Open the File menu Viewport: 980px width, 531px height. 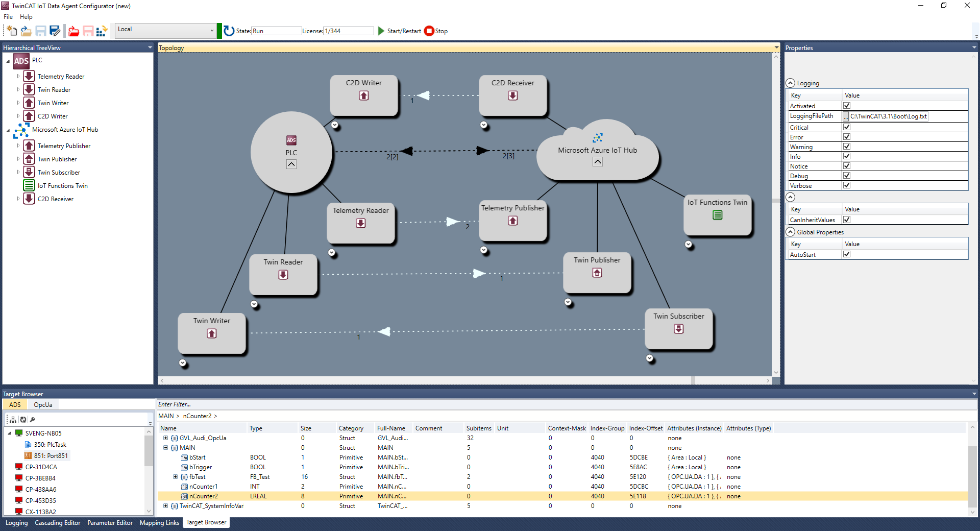(8, 17)
